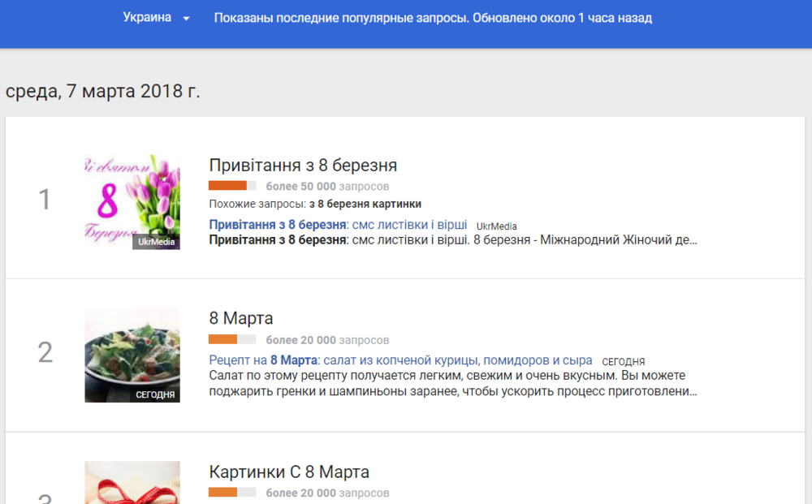Open the article Рецепт на 8 Марта
This screenshot has width=812, height=504.
point(400,360)
